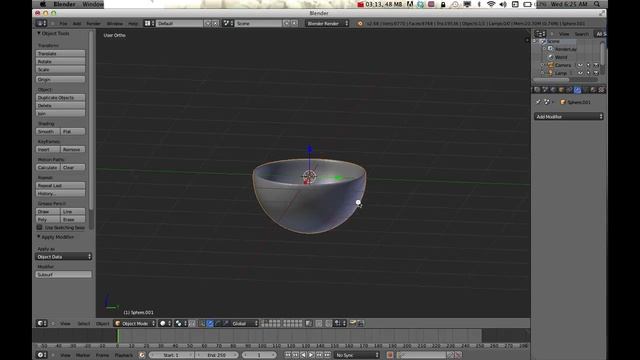This screenshot has height=360, width=640.
Task: Jump to the first frame in timeline
Action: click(288, 355)
